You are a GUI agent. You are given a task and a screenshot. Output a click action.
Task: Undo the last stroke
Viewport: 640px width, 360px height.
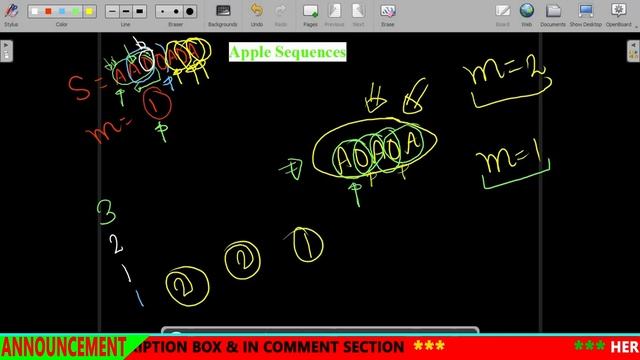point(257,11)
